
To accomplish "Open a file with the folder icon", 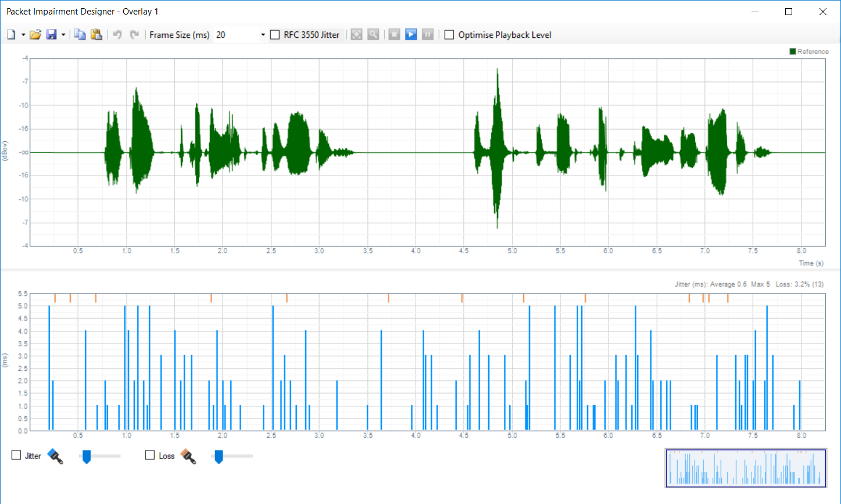I will [35, 35].
